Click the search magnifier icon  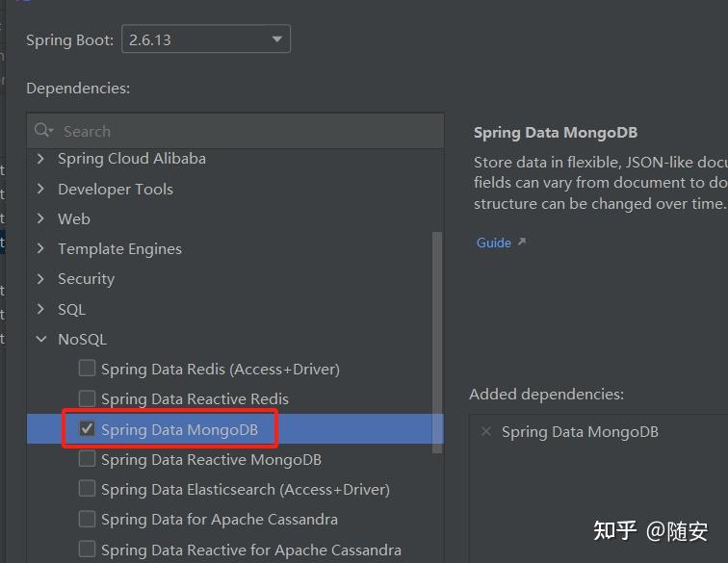43,131
